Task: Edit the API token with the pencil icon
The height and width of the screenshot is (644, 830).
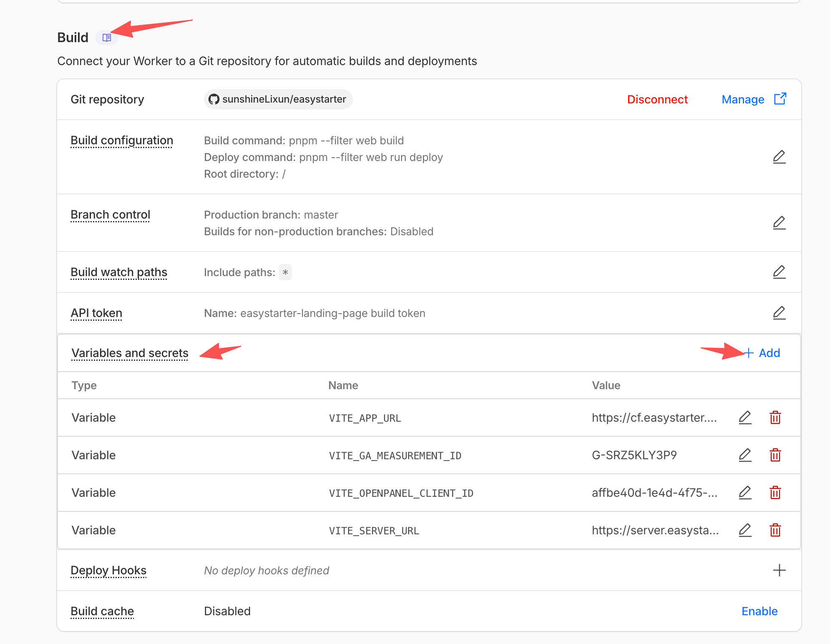Action: (x=779, y=313)
